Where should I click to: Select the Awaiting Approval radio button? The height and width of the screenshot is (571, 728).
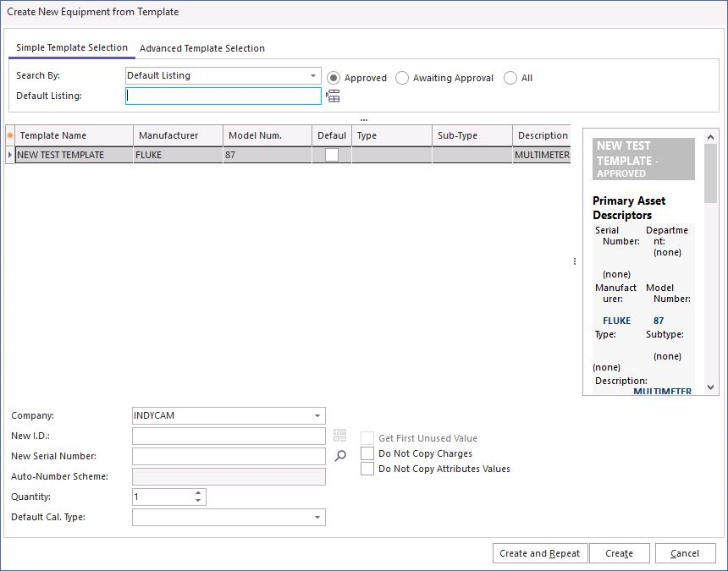402,78
